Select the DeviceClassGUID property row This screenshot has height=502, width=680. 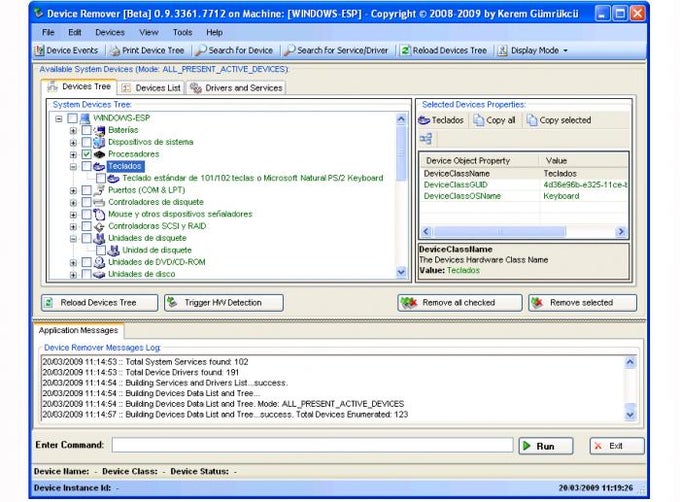(x=524, y=185)
